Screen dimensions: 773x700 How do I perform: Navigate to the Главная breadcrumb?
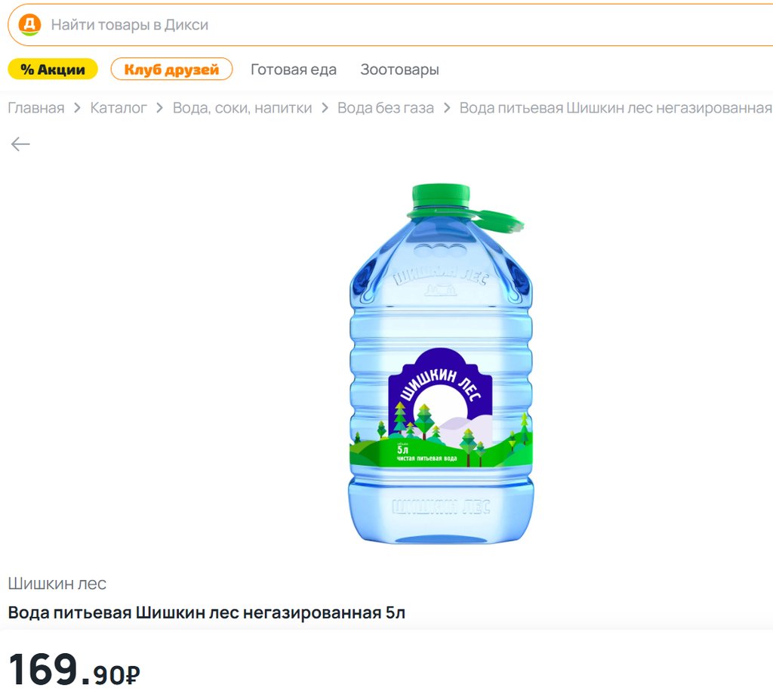(x=36, y=108)
